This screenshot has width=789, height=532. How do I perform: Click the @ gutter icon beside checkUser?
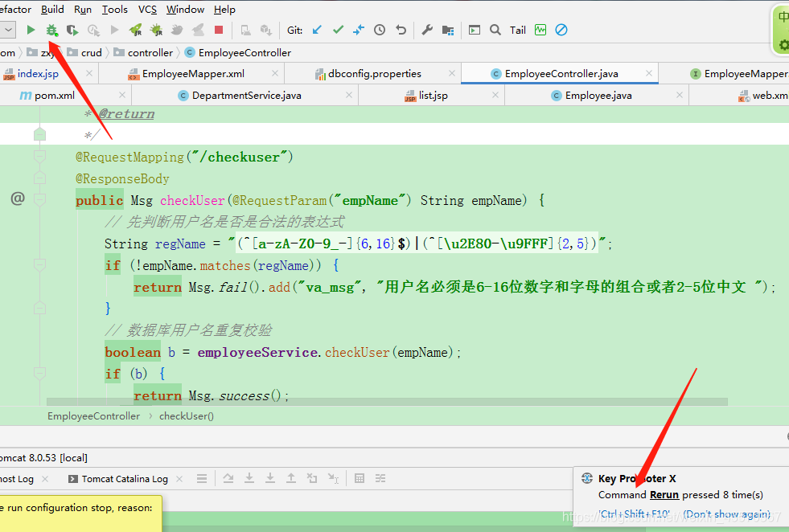coord(18,198)
